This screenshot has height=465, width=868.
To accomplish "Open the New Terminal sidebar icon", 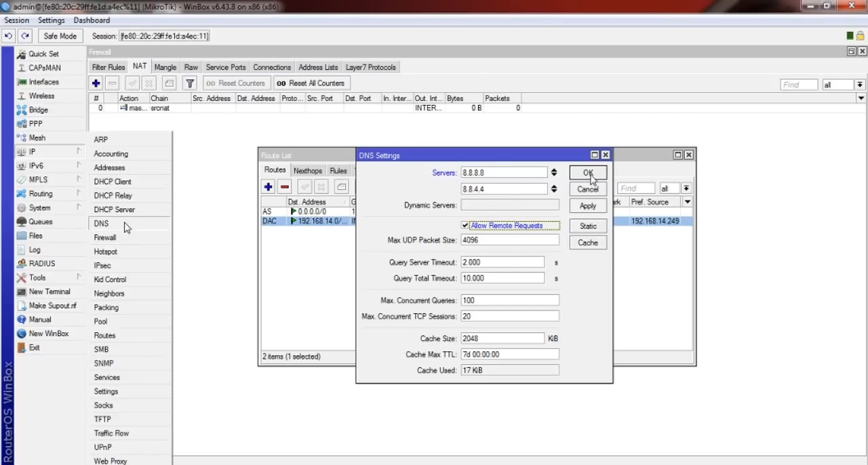I will coord(21,291).
